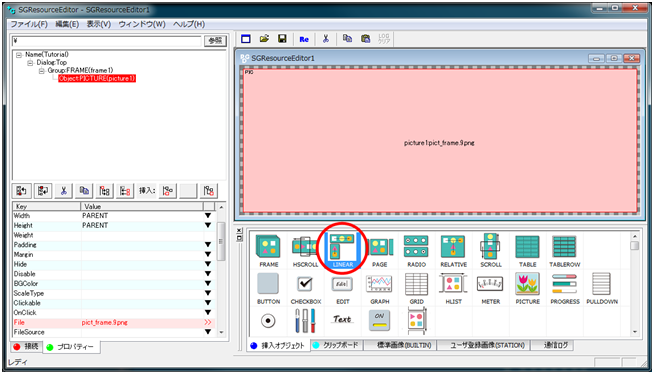Click the >> button on the File row
The image size is (654, 374).
pyautogui.click(x=208, y=322)
